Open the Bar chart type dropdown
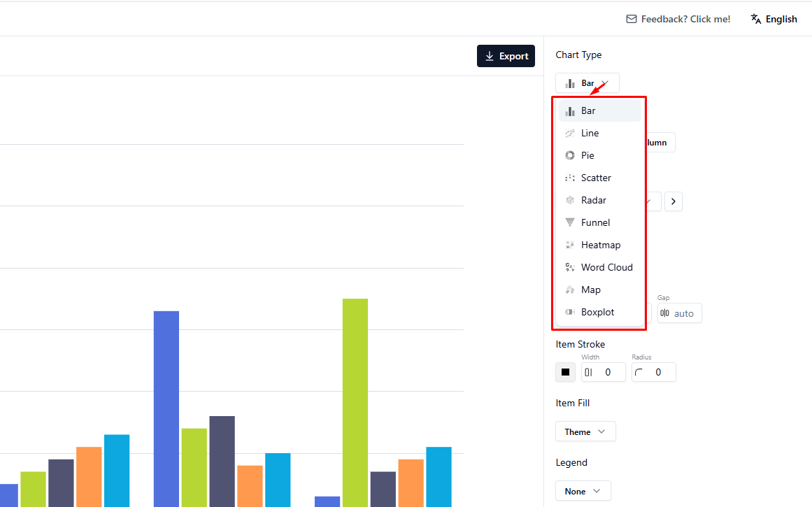Screen dimensions: 812x507 (587, 82)
